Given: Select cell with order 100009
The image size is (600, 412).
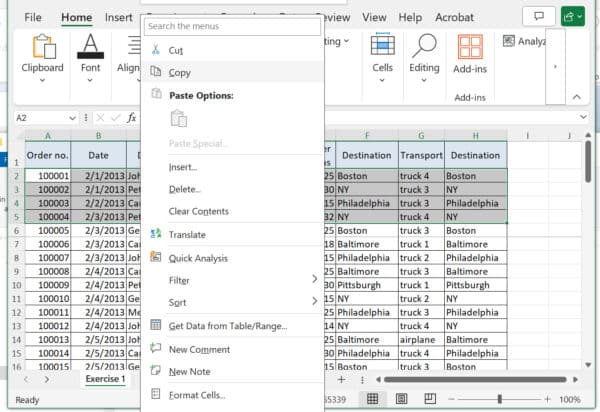Looking at the screenshot, I should [x=48, y=285].
